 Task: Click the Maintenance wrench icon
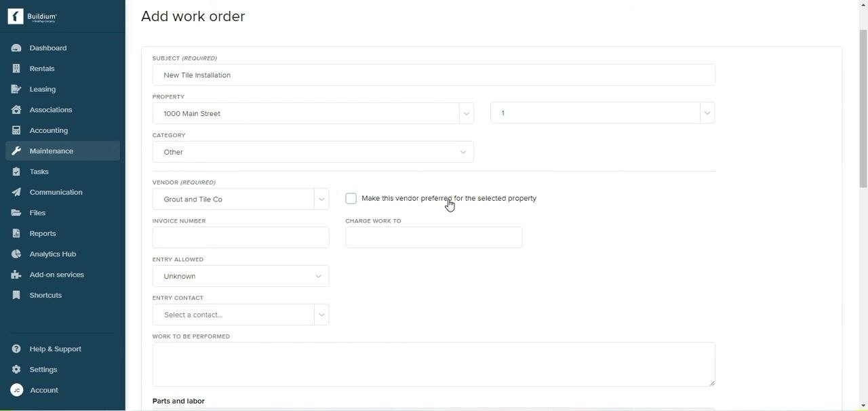(16, 151)
